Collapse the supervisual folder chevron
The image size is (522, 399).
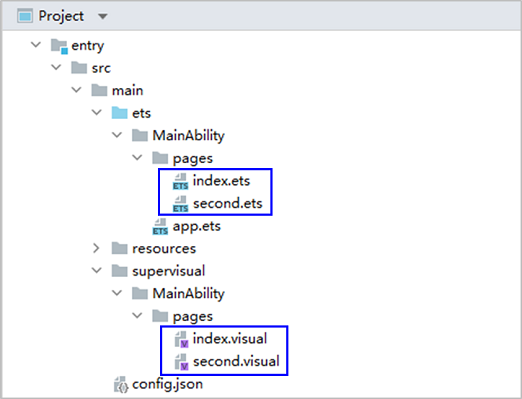(x=97, y=271)
